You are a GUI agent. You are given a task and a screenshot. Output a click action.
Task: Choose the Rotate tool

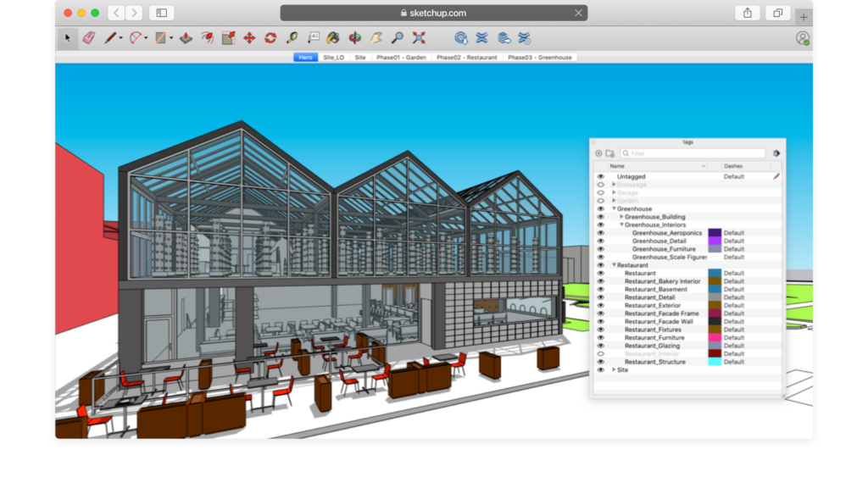coord(270,38)
